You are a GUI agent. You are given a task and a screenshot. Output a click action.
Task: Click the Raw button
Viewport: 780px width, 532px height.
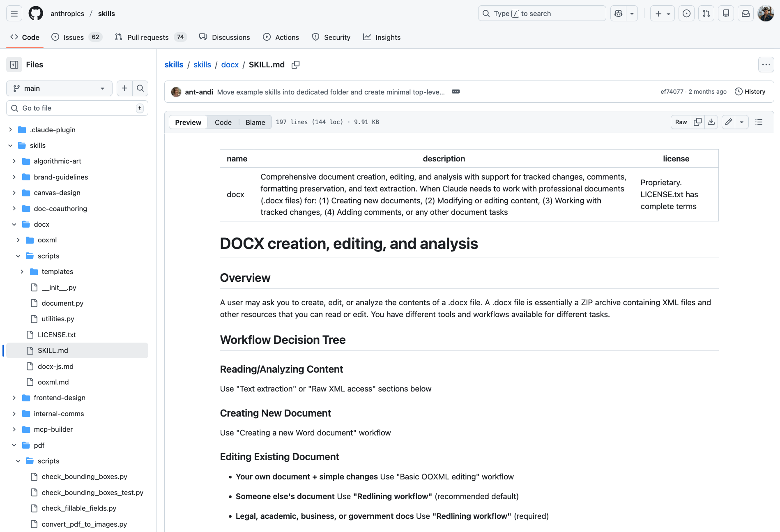(x=681, y=122)
